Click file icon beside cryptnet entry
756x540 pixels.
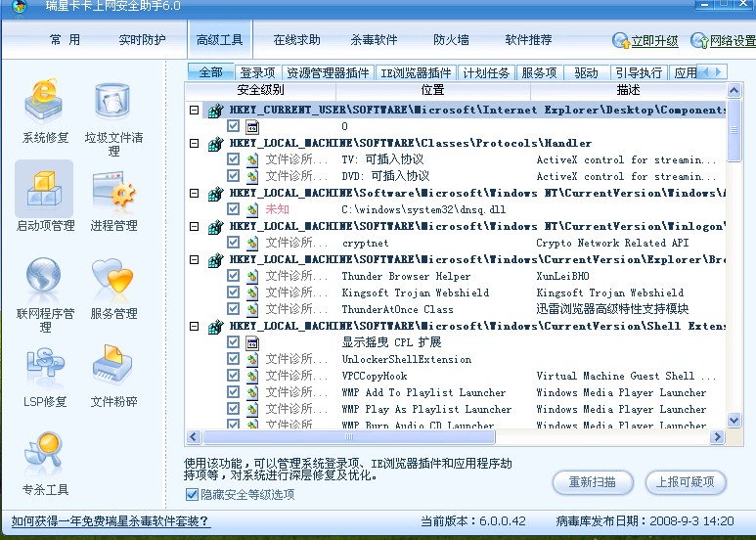click(x=252, y=243)
